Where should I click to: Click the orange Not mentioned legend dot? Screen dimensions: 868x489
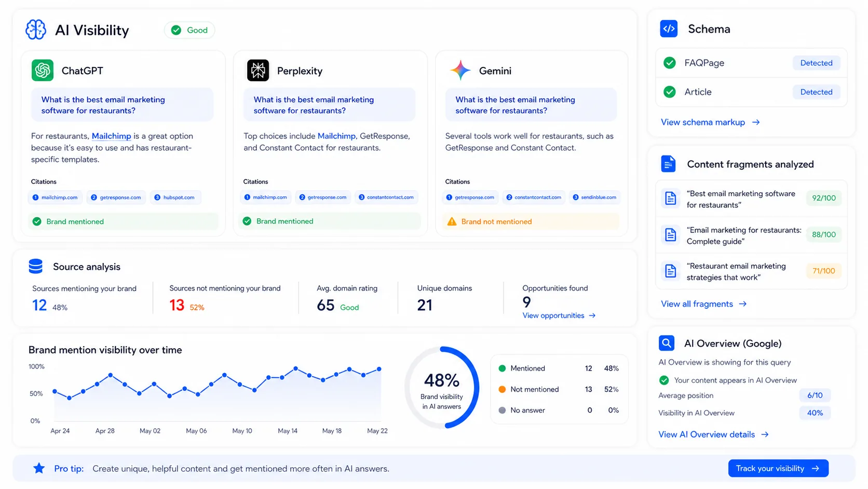(x=502, y=389)
